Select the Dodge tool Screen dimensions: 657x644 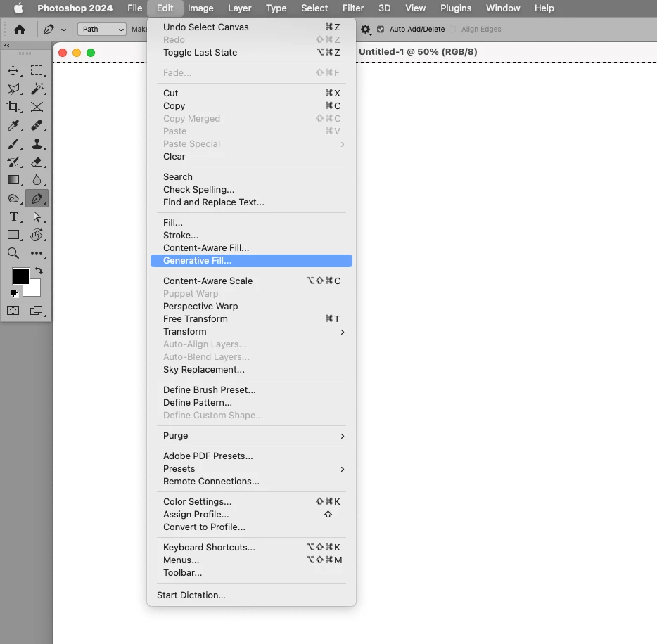13,198
